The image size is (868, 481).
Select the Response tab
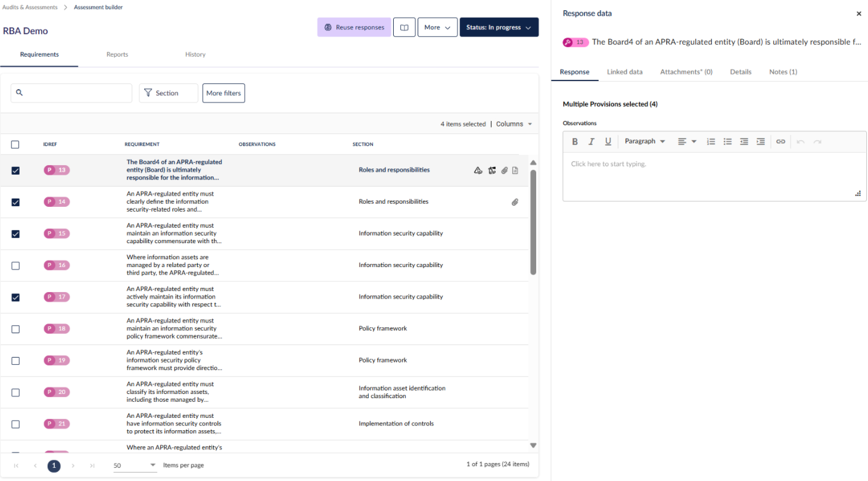[575, 72]
